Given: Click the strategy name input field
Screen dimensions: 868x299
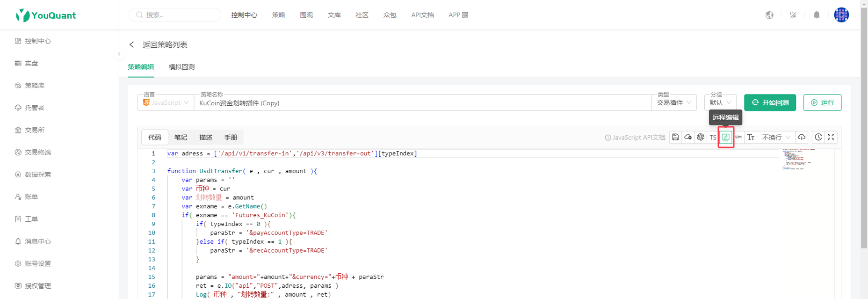Looking at the screenshot, I should (421, 103).
